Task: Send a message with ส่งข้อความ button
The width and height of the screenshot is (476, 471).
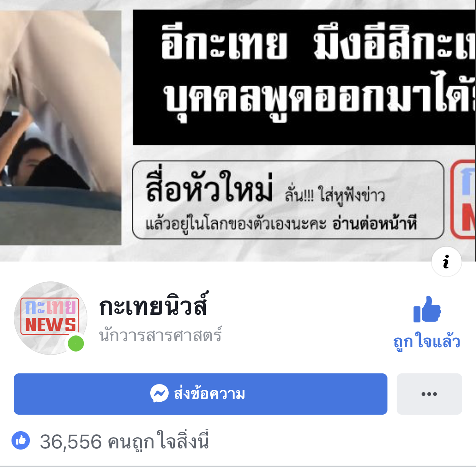Action: pos(200,394)
